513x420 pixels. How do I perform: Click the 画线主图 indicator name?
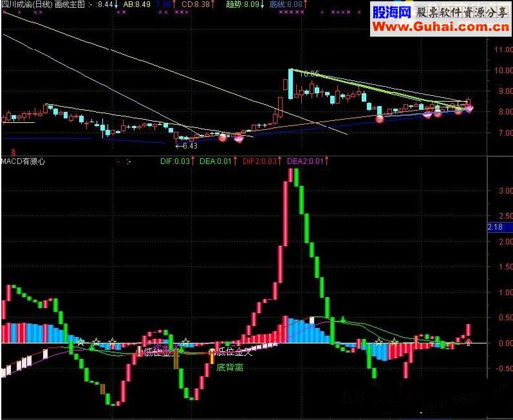[70, 5]
